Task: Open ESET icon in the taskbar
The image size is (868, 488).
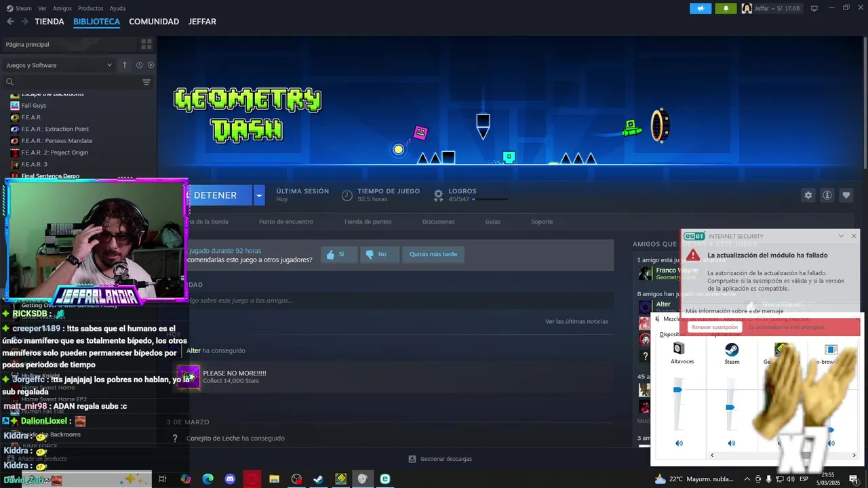Action: [385, 479]
